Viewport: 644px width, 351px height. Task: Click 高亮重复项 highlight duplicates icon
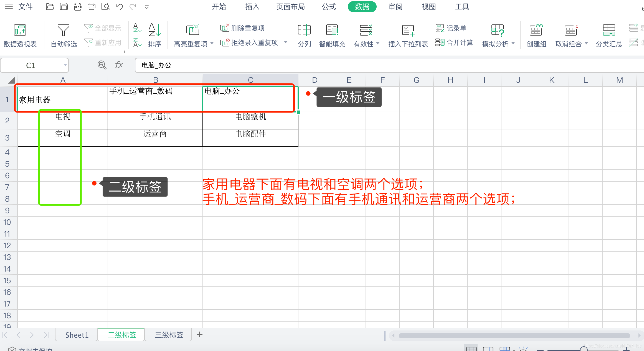pos(193,30)
